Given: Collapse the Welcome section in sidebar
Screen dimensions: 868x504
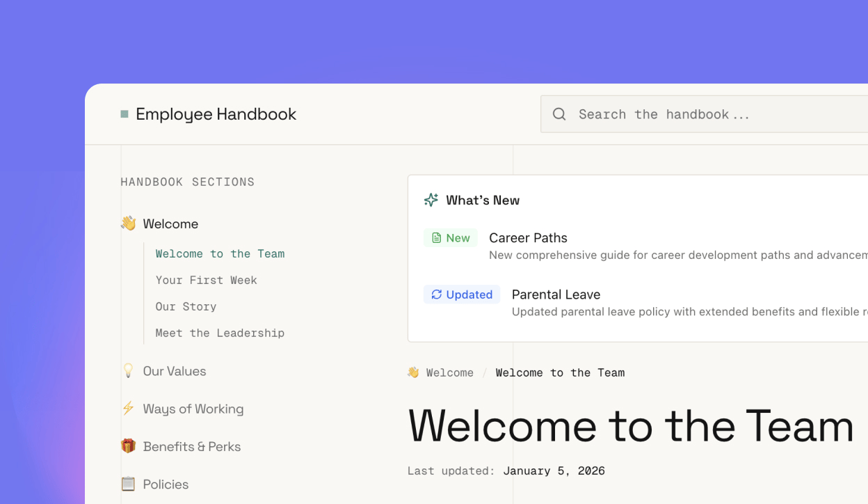Looking at the screenshot, I should point(170,223).
